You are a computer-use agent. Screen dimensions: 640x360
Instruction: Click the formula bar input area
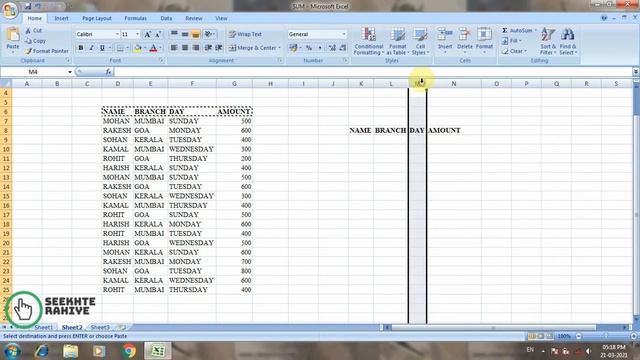(373, 72)
